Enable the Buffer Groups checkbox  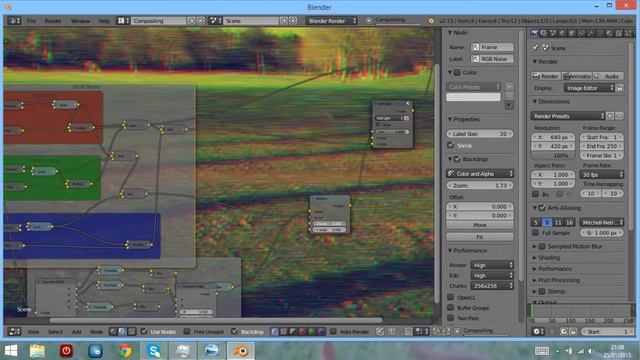tap(451, 307)
